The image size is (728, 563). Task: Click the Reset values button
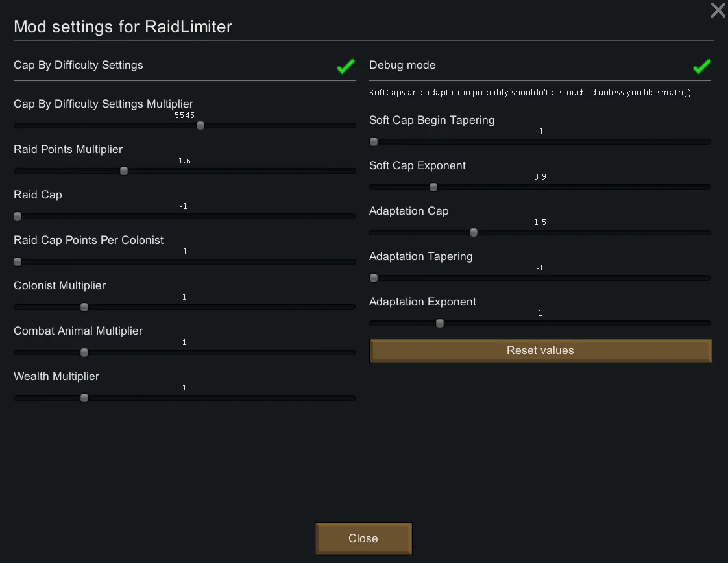click(x=540, y=350)
